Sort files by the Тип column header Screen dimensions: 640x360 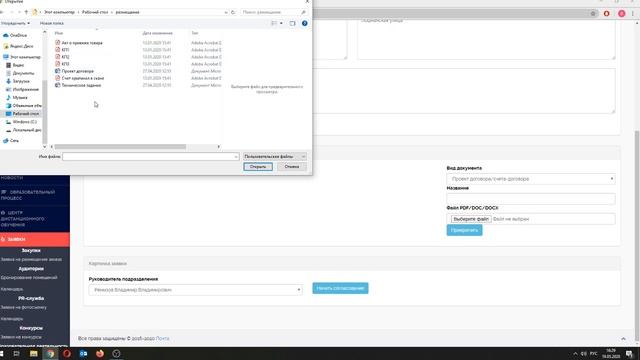click(x=195, y=33)
